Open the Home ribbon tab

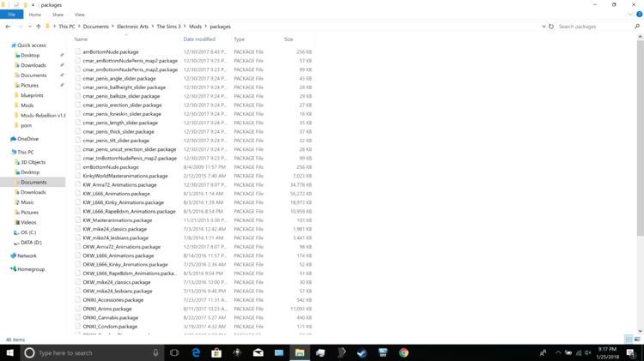35,15
